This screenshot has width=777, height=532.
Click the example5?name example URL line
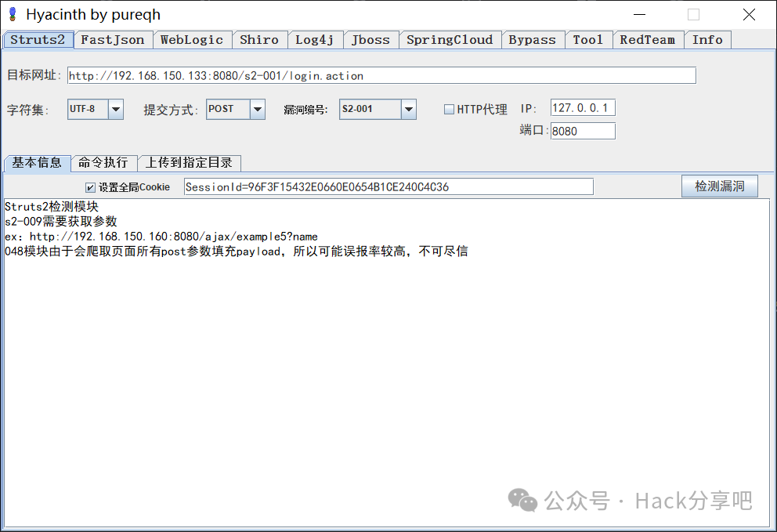(x=161, y=237)
